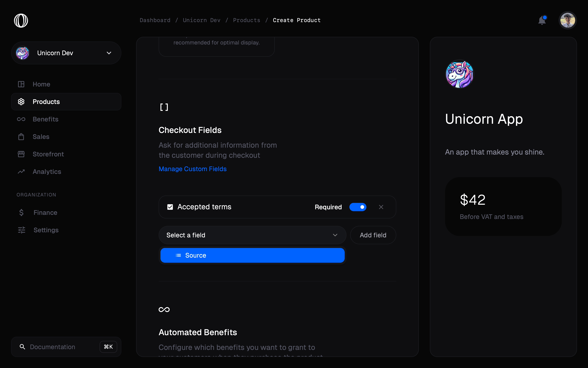Click the Analytics trend line icon
This screenshot has width=588, height=368.
[x=21, y=172]
